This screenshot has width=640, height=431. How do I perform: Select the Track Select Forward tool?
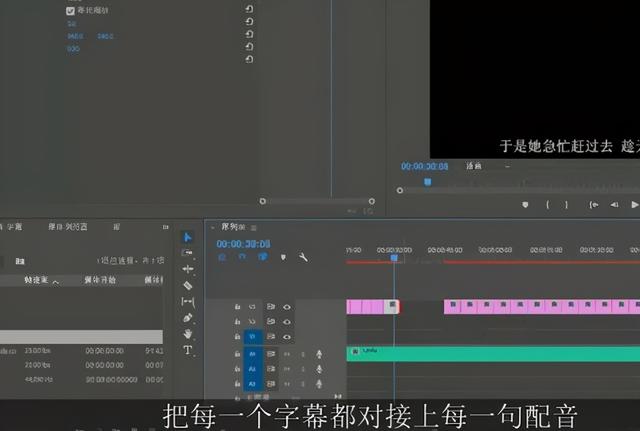click(x=187, y=253)
